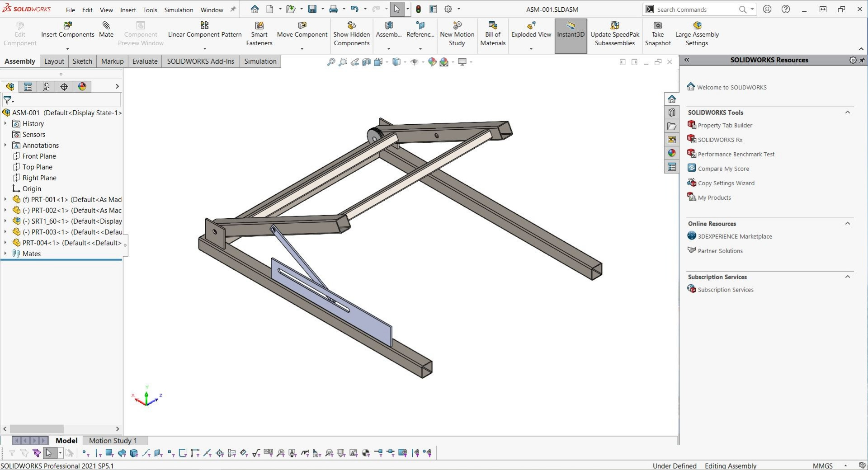Expand the Mates folder in tree
Screen dimensions: 868x470
5,254
